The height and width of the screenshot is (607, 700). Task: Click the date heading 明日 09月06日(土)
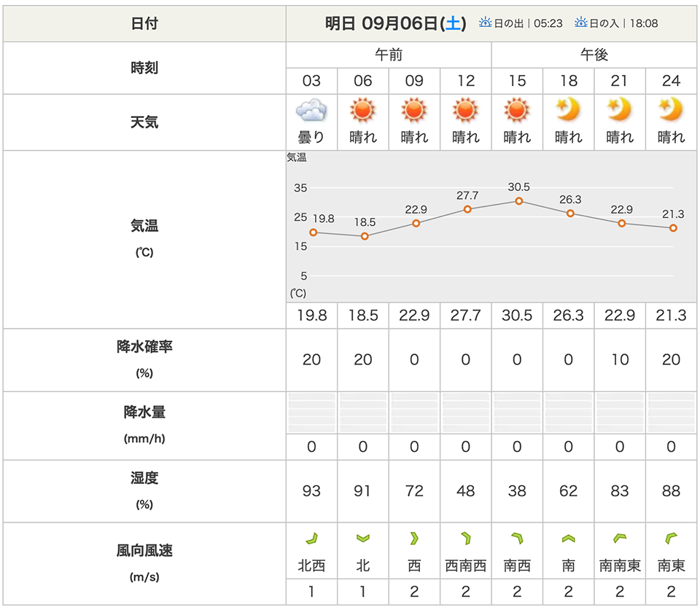coord(394,23)
